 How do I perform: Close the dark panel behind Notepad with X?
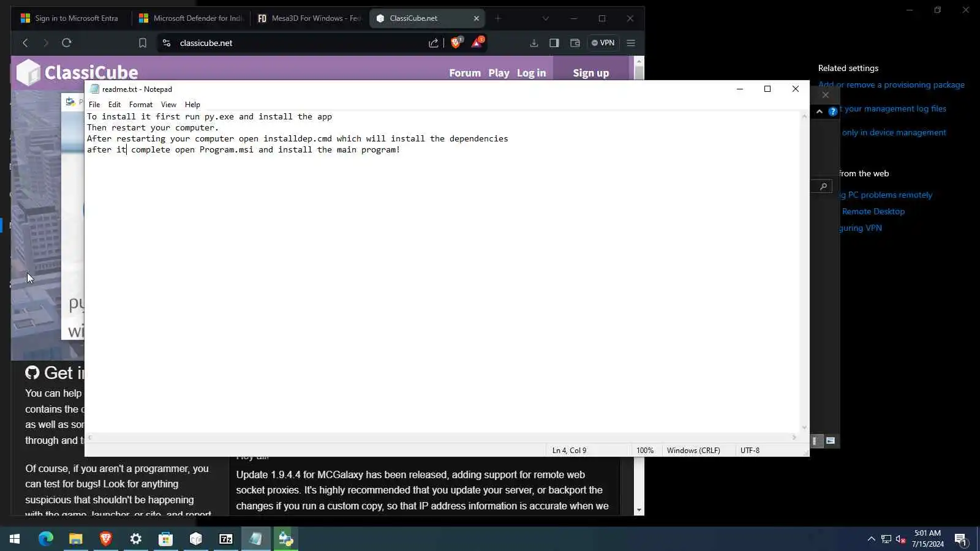826,95
